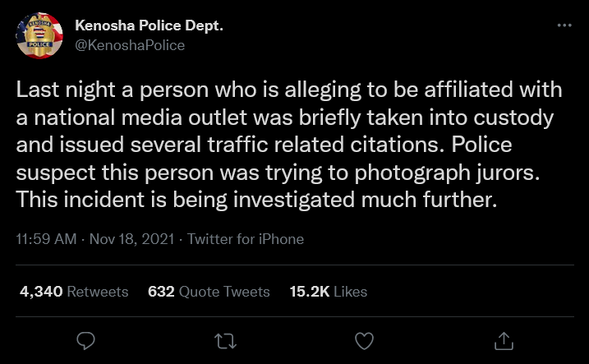Screen dimensions: 589x364
Task: Open the Twitter for iPhone source link
Action: [246, 240]
